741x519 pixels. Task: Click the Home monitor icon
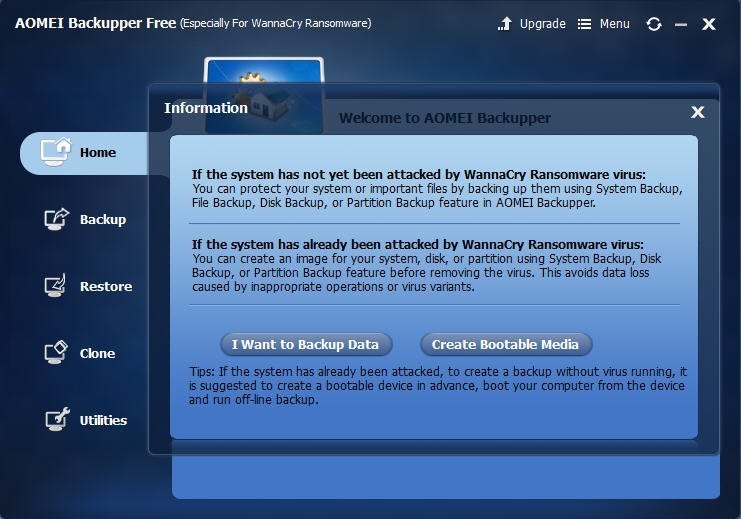coord(56,152)
